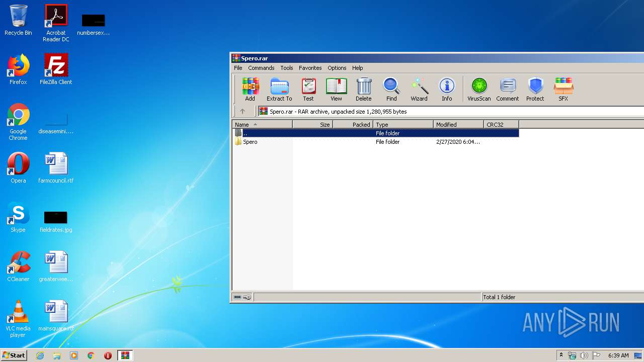644x362 pixels.
Task: Open Skype desktop shortcut
Action: pos(18,217)
